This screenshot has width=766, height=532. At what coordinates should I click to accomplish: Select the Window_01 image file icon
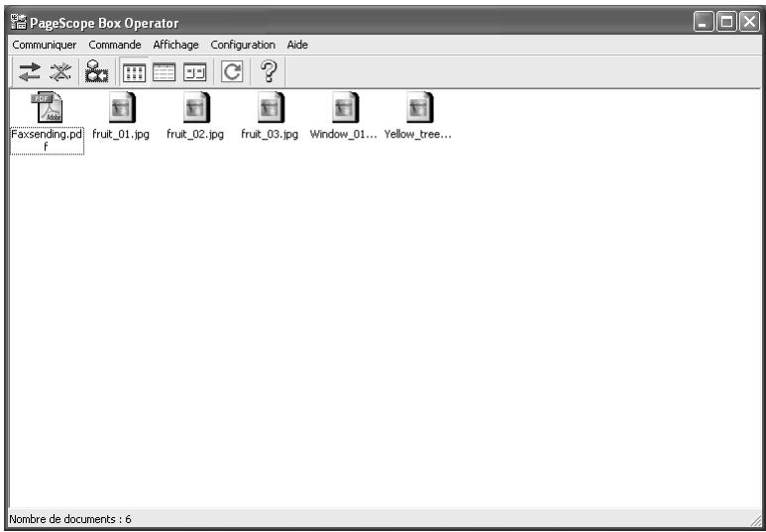coord(345,107)
